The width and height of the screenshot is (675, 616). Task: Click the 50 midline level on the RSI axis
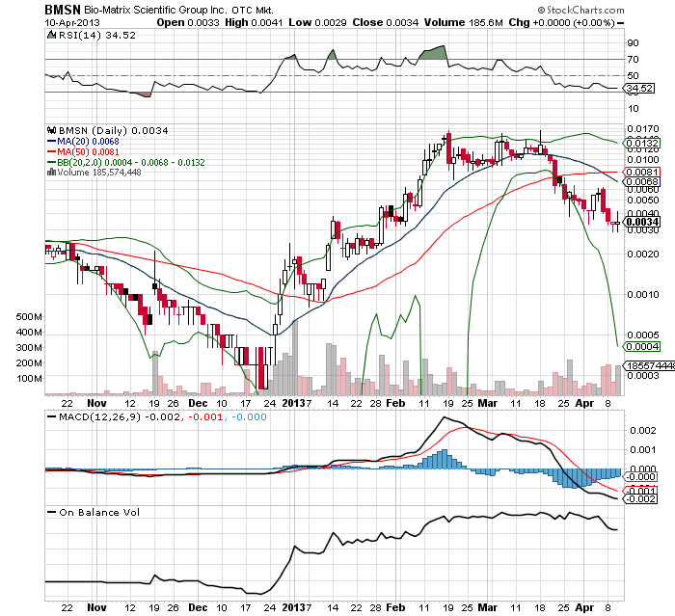point(634,76)
